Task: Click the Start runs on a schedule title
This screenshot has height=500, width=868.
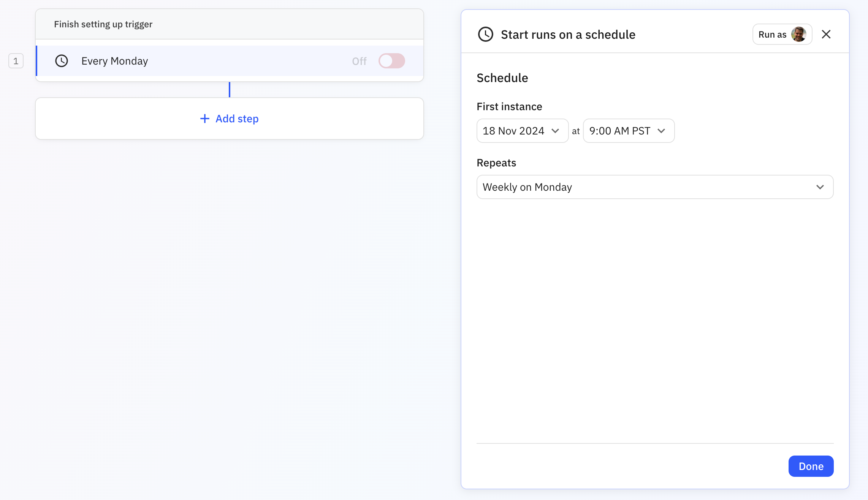Action: (x=568, y=35)
